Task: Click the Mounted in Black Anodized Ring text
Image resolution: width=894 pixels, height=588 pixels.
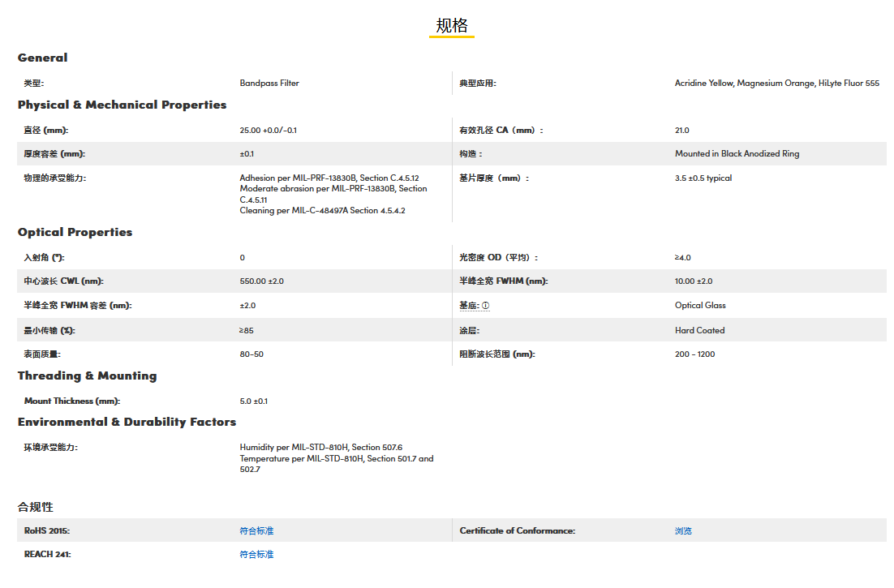Action: tap(737, 153)
